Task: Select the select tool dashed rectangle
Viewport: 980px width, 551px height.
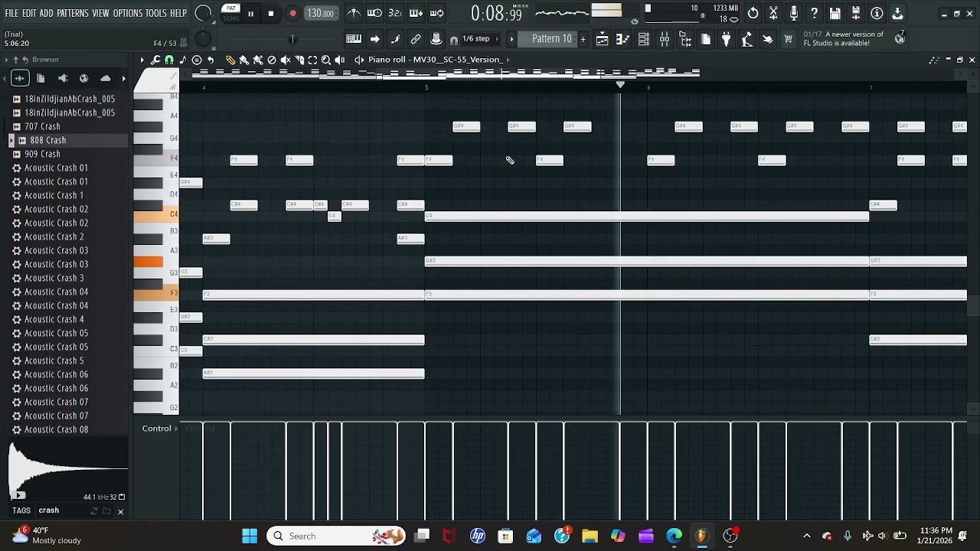Action: coord(312,60)
